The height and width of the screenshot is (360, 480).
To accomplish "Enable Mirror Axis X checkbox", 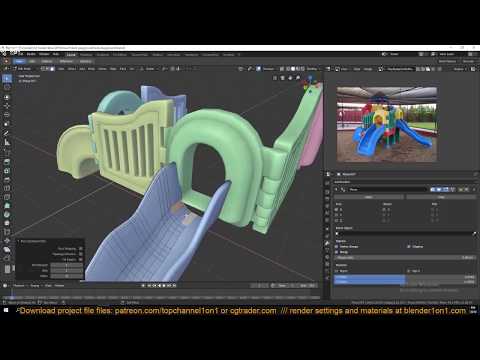I will 336,210.
